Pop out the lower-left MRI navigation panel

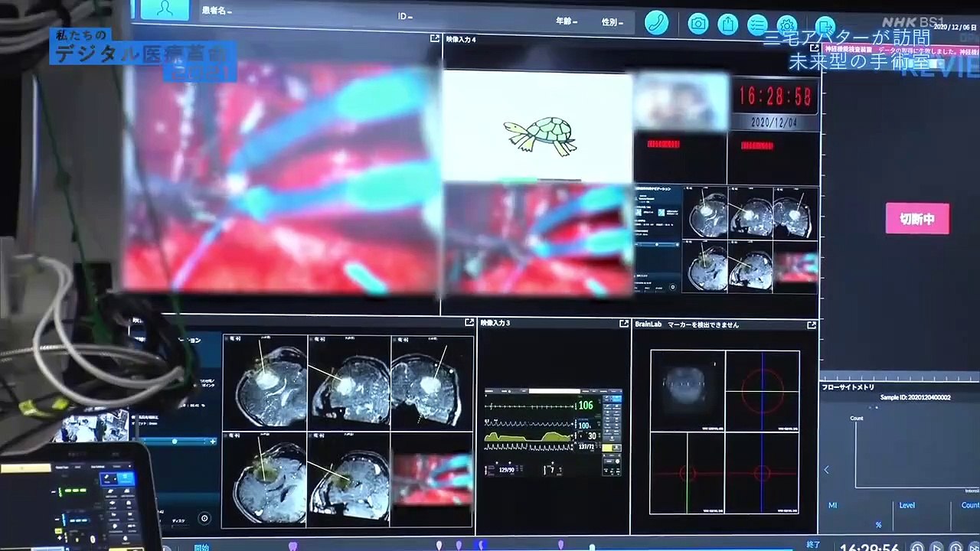[469, 323]
